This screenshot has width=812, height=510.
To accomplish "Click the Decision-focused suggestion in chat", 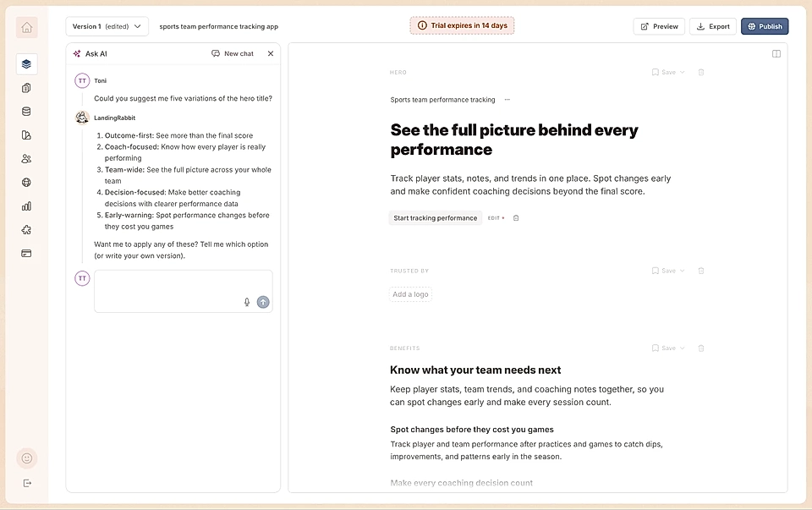I will point(173,198).
